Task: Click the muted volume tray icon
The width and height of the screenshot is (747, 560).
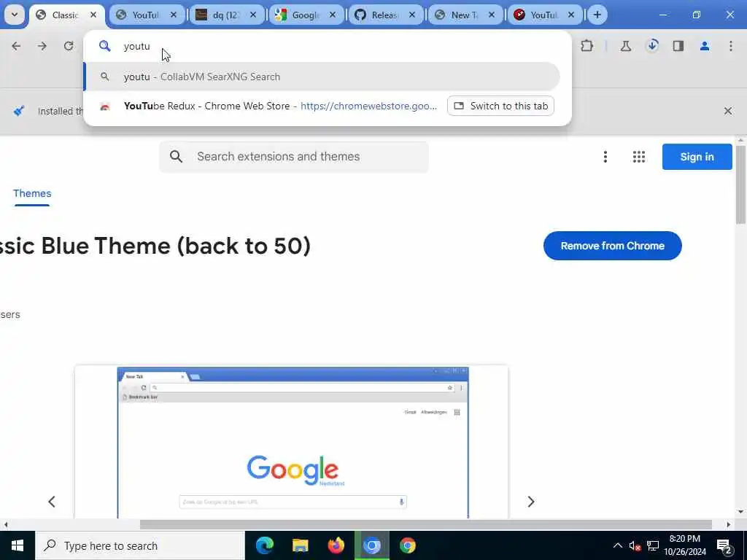Action: point(635,545)
